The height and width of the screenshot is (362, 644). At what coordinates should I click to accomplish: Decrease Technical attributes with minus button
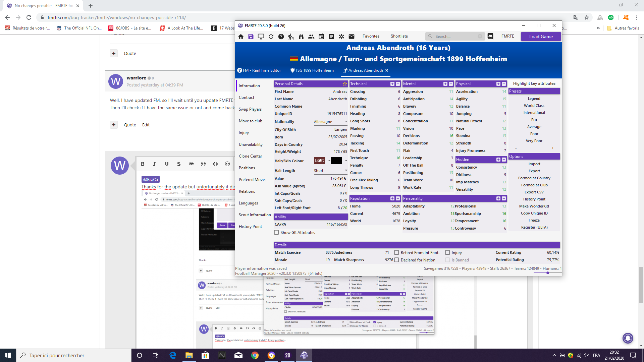tap(398, 84)
